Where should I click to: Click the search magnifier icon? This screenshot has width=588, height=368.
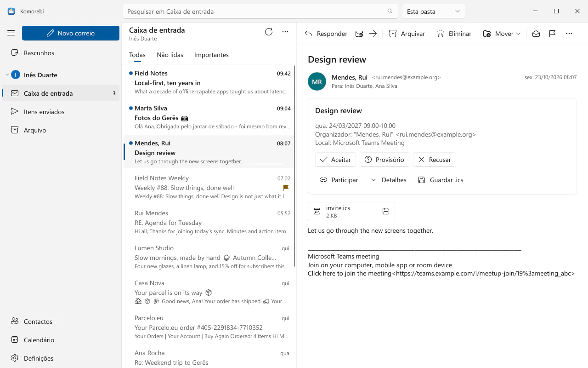click(390, 11)
